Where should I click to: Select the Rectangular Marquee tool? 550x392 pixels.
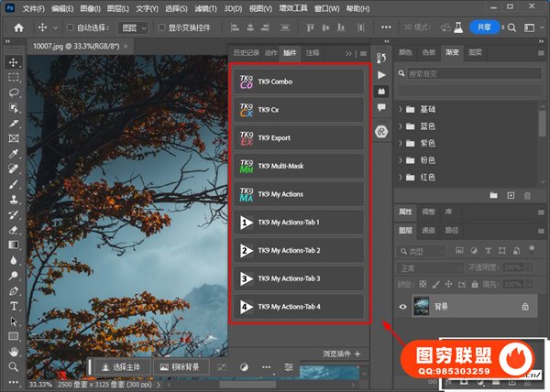point(14,78)
